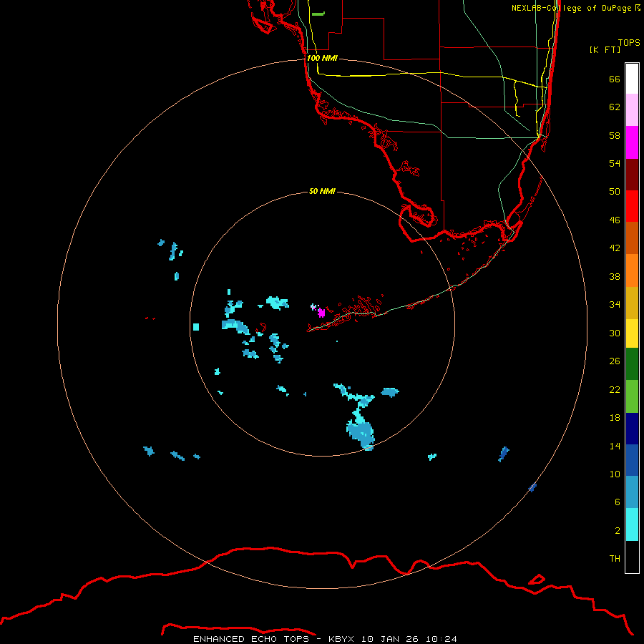Image resolution: width=644 pixels, height=644 pixels.
Task: Click the small green echo near top edge
Action: coord(318,14)
